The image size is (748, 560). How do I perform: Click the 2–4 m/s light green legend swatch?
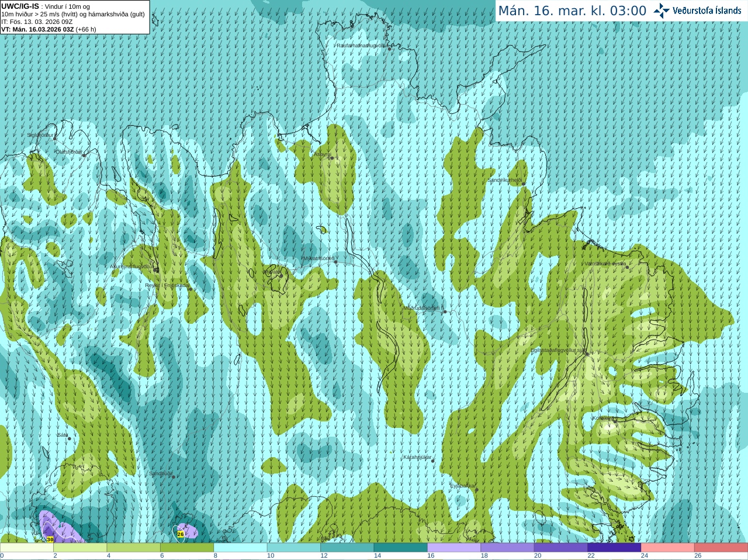pos(81,548)
